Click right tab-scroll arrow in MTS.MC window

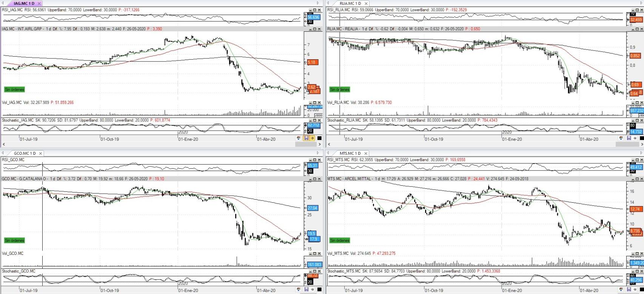(x=641, y=153)
